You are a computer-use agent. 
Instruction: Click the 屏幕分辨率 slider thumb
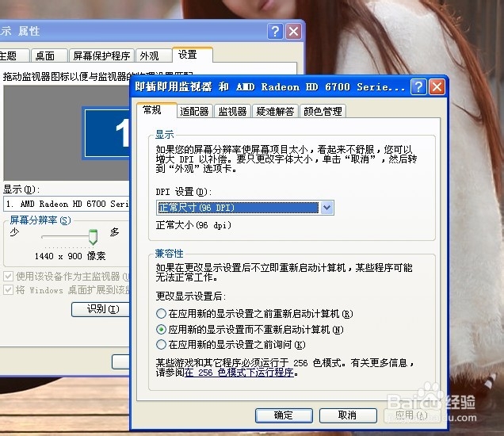(93, 237)
